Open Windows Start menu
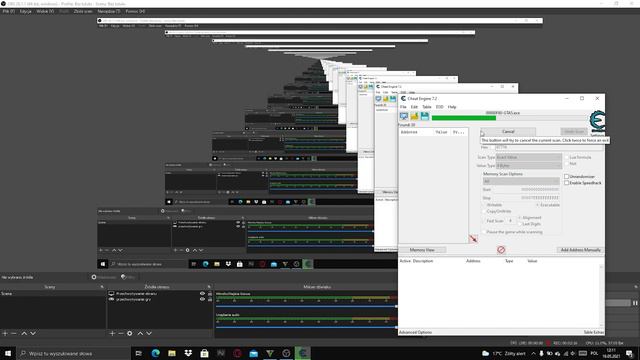This screenshot has height=360, width=640. pyautogui.click(x=8, y=353)
